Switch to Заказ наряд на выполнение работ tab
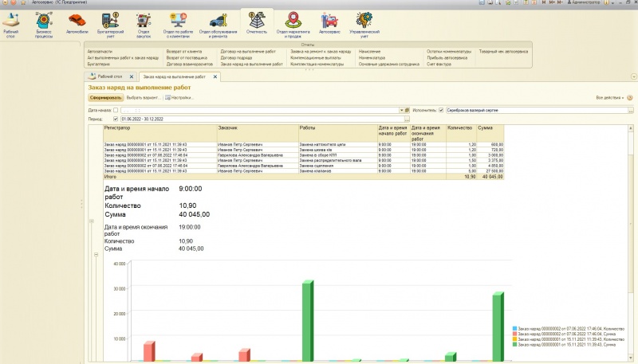Image resolution: width=638 pixels, height=364 pixels. pyautogui.click(x=174, y=76)
